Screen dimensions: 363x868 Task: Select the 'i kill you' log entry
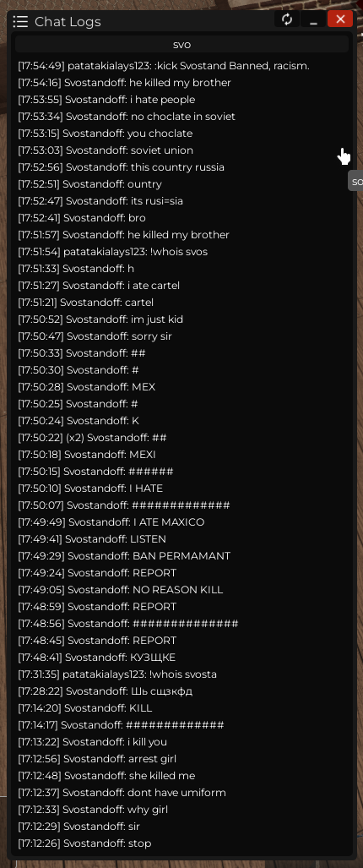pyautogui.click(x=92, y=742)
